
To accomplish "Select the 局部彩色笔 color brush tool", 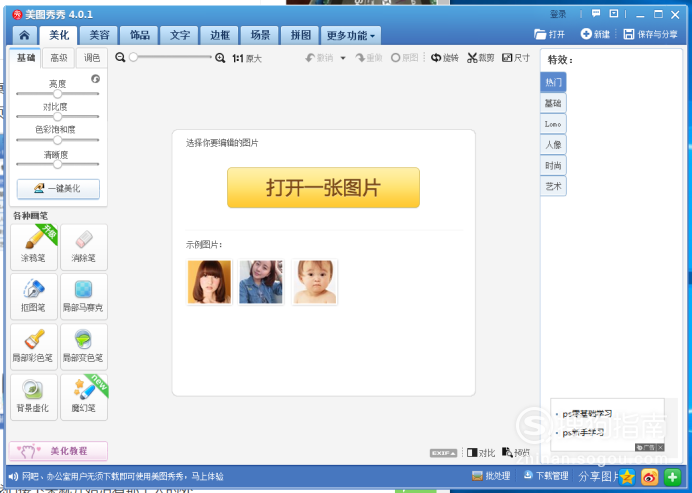I will point(34,347).
